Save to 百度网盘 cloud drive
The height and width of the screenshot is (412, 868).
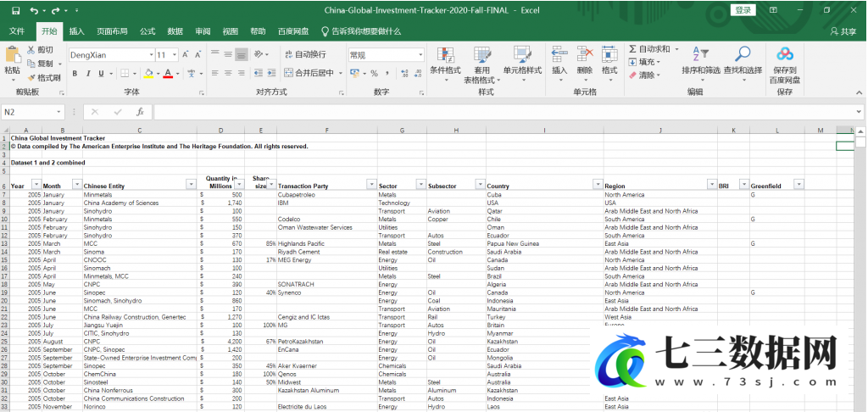[784, 64]
